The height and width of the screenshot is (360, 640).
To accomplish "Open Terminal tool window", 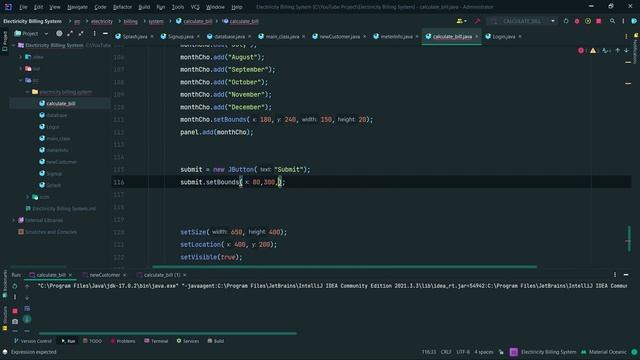I will click(156, 341).
